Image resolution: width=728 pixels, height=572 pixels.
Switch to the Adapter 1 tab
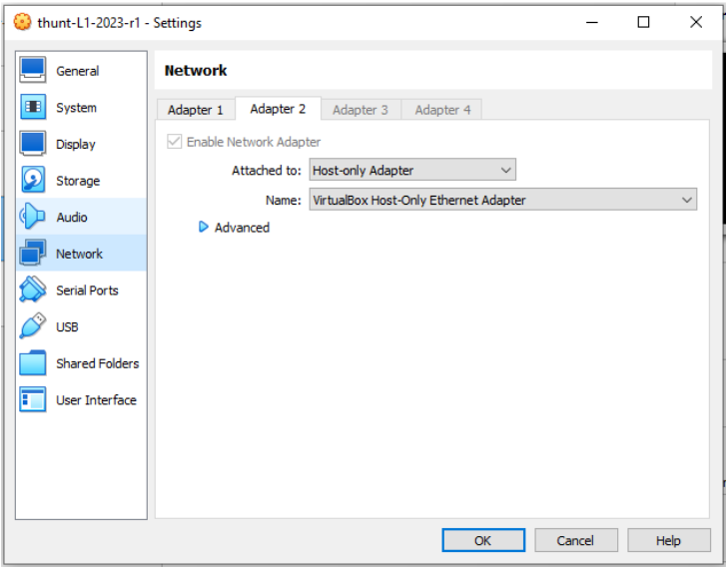coord(195,110)
